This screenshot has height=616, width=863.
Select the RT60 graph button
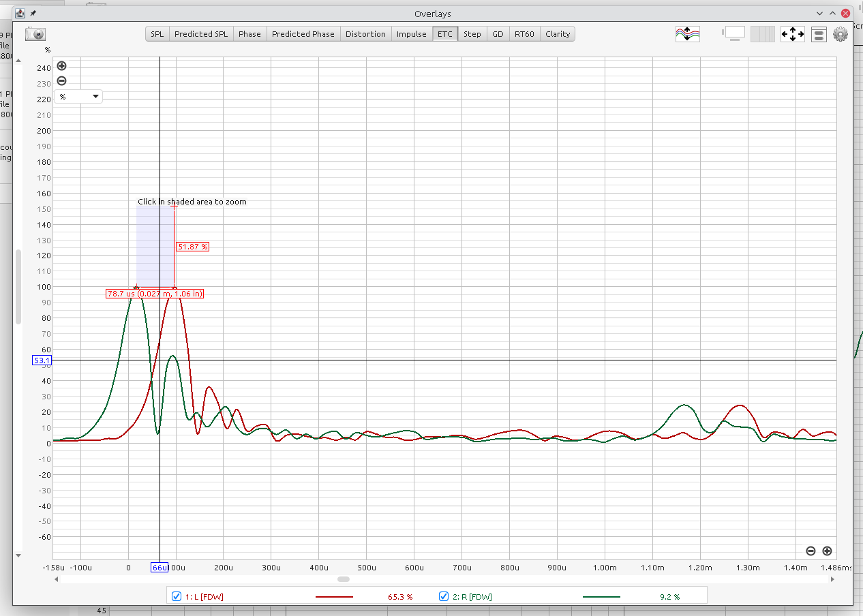click(524, 34)
